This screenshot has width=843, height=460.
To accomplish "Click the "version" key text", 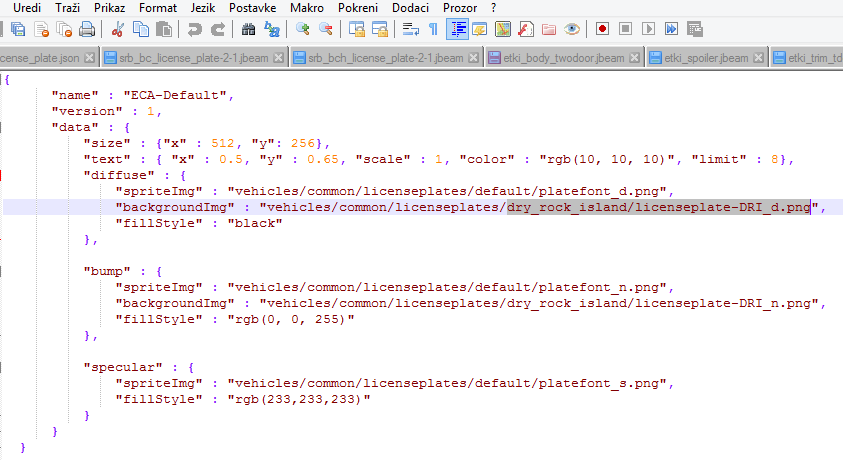I will click(x=87, y=111).
